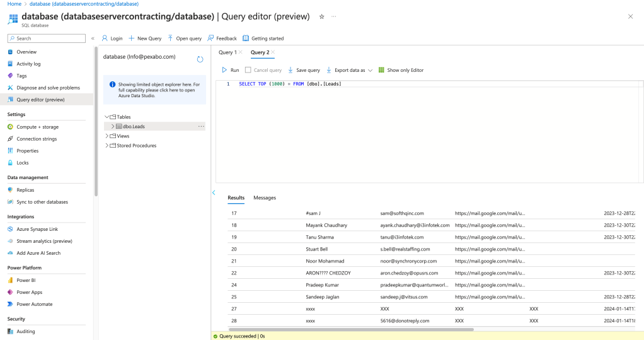This screenshot has width=644, height=340.
Task: Open the Properties icon
Action: [x=10, y=151]
